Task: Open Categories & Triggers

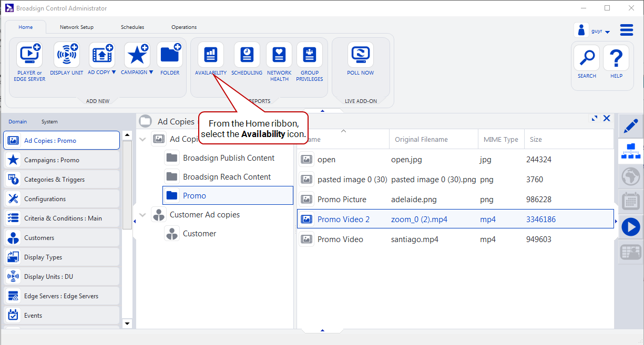Action: tap(62, 180)
